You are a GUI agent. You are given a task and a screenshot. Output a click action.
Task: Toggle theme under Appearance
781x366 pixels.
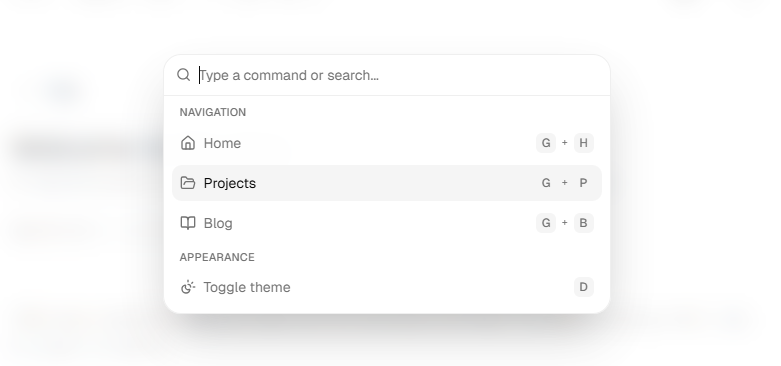tap(387, 287)
